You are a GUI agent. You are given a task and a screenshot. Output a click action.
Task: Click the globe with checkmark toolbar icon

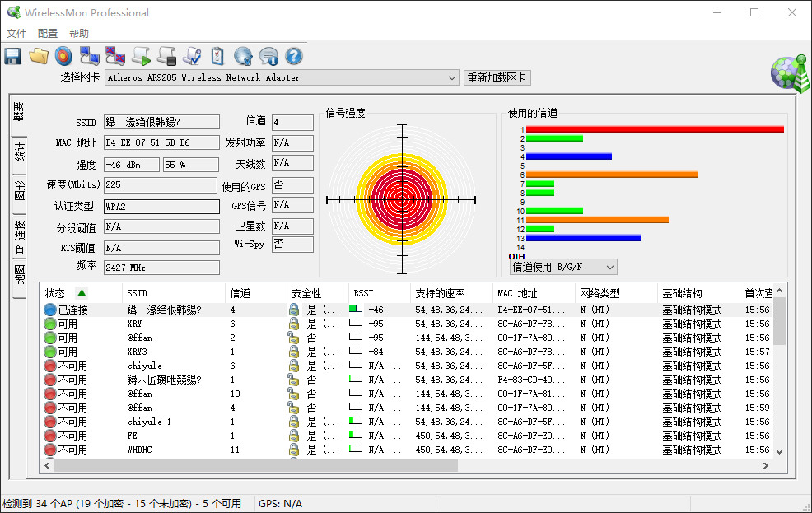pos(243,56)
